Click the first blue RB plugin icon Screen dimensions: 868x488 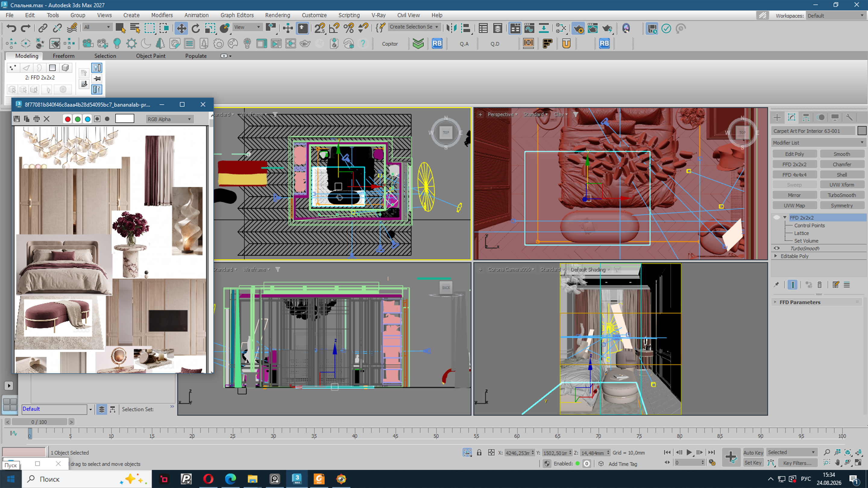tap(437, 43)
